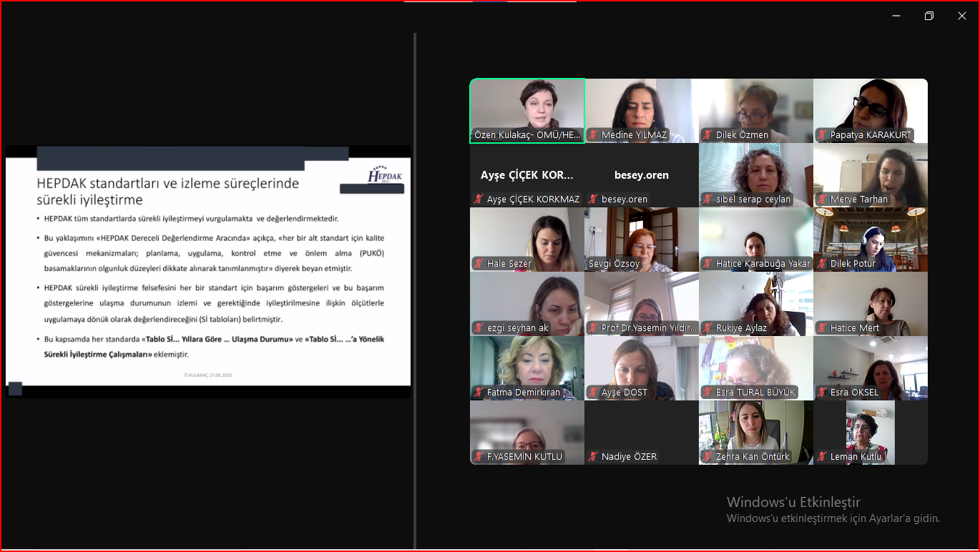Select Zehra Kan Öntürk's video tile
980x552 pixels.
pos(756,429)
